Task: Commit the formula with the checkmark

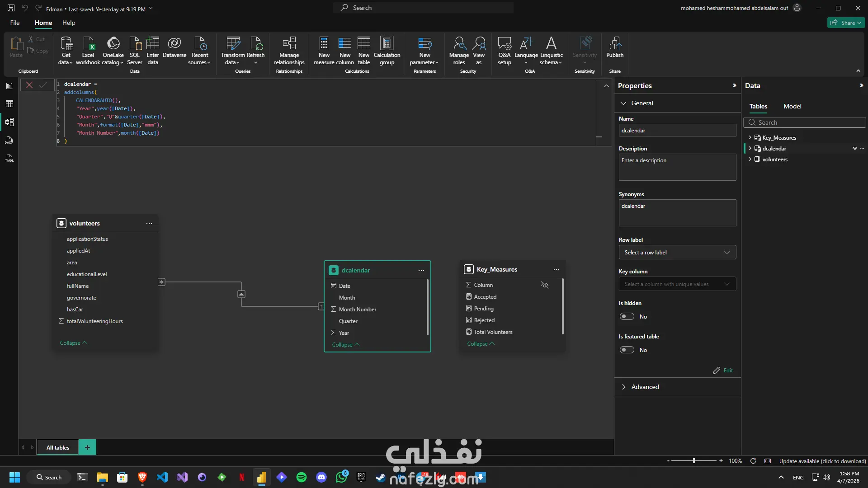Action: [43, 85]
